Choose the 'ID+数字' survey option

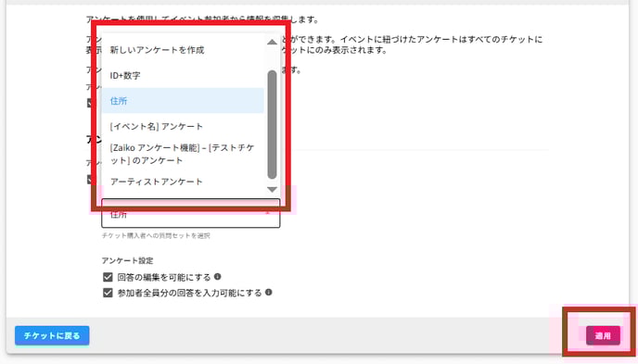tap(183, 76)
